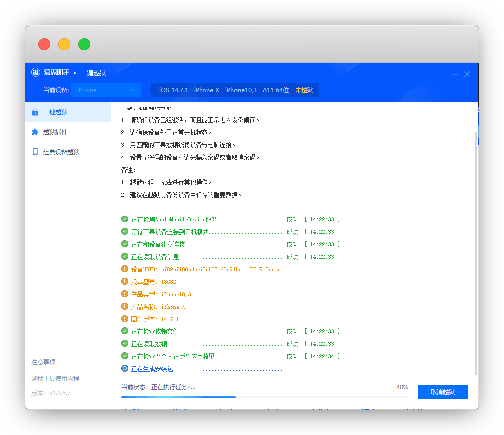Click the green macOS zoom button
Screen dimensions: 504x435
tap(84, 44)
